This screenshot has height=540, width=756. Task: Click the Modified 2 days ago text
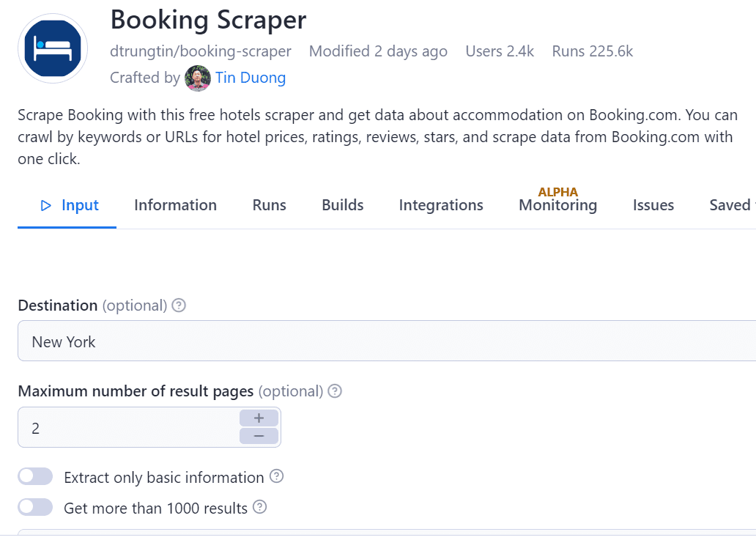coord(378,51)
